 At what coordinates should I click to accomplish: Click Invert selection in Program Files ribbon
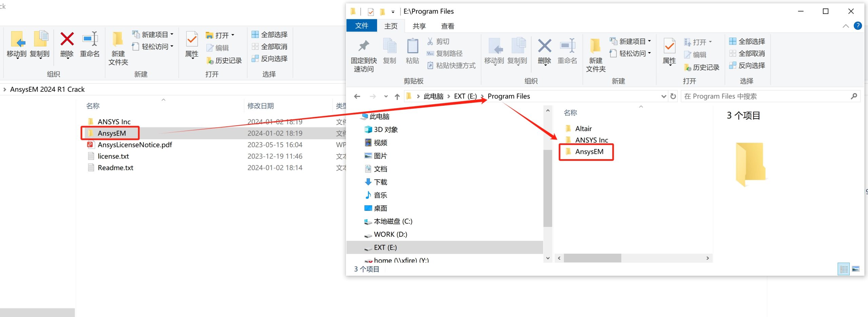(747, 65)
